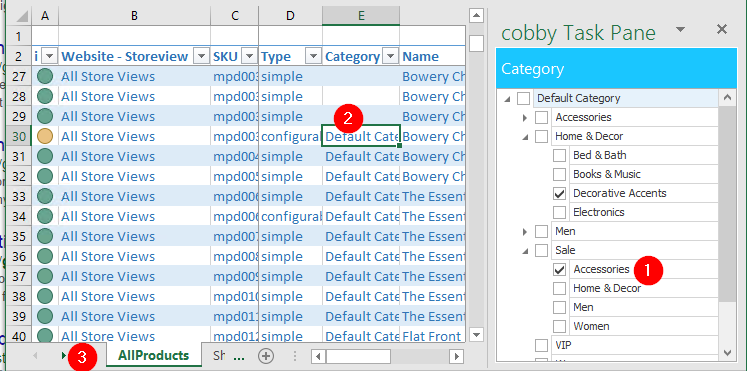Switch to the AllProducts sheet tab
The width and height of the screenshot is (747, 371).
(153, 356)
